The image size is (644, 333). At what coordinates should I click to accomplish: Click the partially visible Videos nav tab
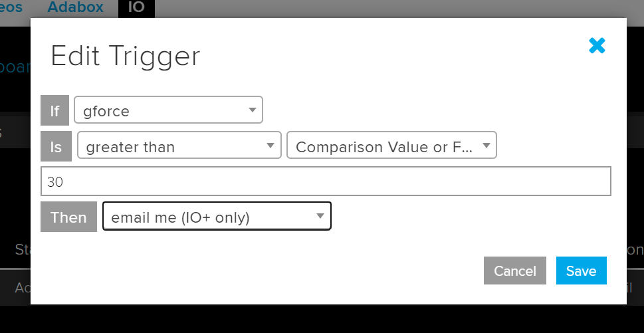[x=11, y=8]
